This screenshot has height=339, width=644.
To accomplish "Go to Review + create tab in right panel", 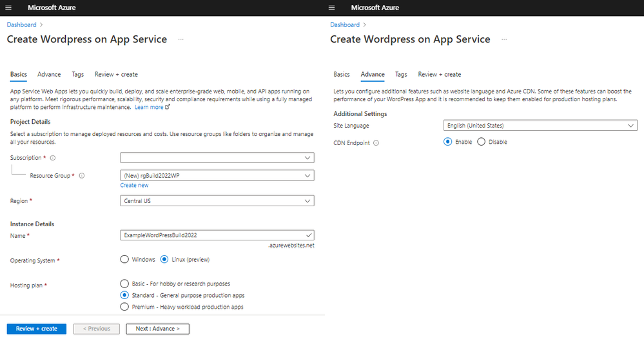I will (440, 74).
